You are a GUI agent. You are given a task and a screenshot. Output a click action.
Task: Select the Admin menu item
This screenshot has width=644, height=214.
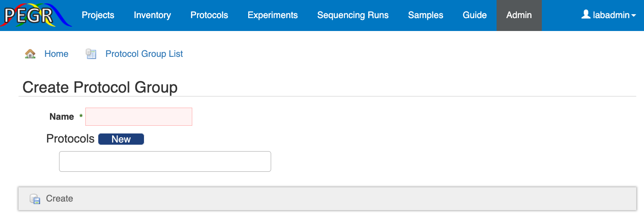(x=519, y=16)
